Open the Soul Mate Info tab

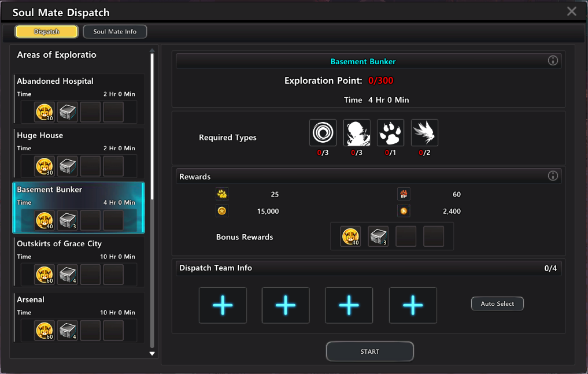click(x=114, y=31)
